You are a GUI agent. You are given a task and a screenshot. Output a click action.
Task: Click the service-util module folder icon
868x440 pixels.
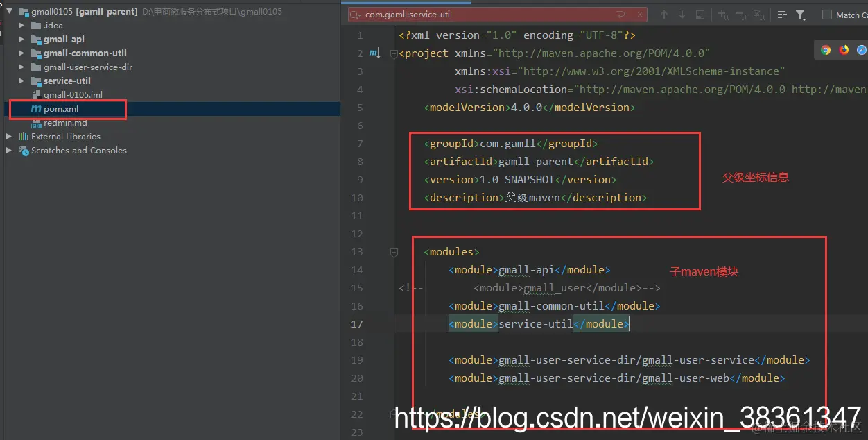[36, 81]
